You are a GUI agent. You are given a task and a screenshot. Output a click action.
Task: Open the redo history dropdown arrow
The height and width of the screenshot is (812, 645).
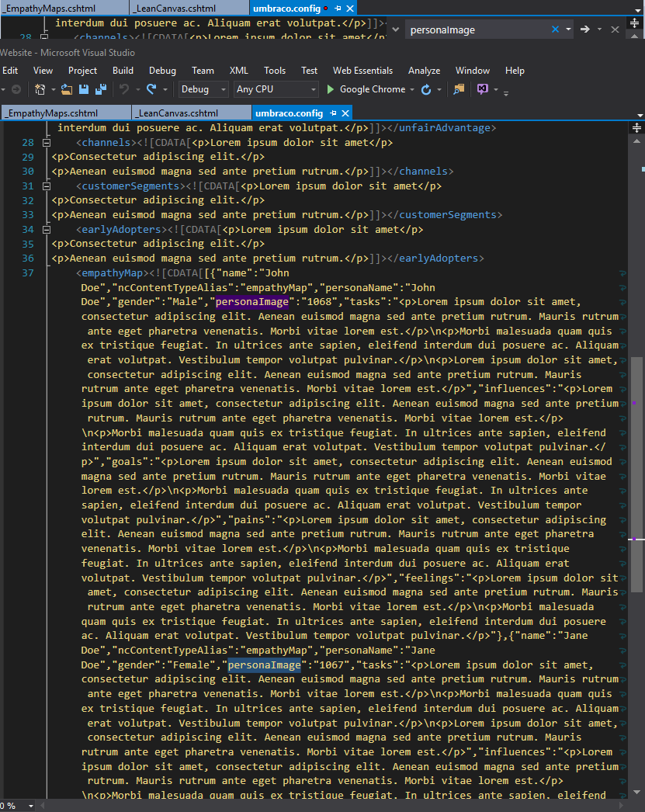tap(165, 89)
